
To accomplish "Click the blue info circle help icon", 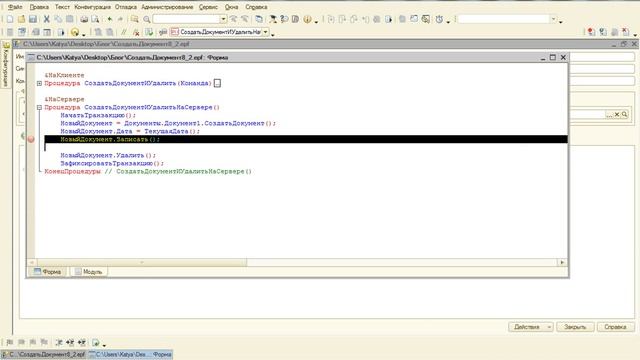I will tap(307, 19).
